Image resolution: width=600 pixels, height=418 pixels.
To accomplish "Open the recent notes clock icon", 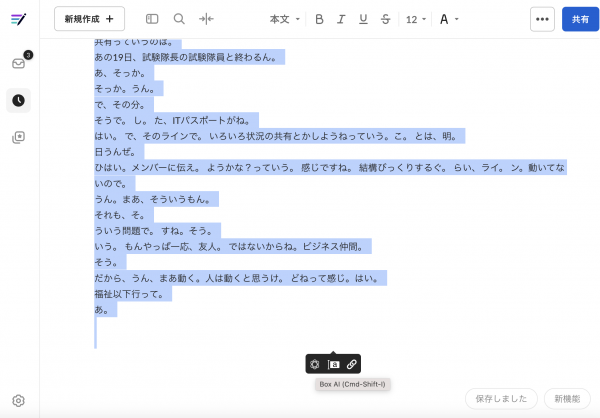I will (18, 100).
